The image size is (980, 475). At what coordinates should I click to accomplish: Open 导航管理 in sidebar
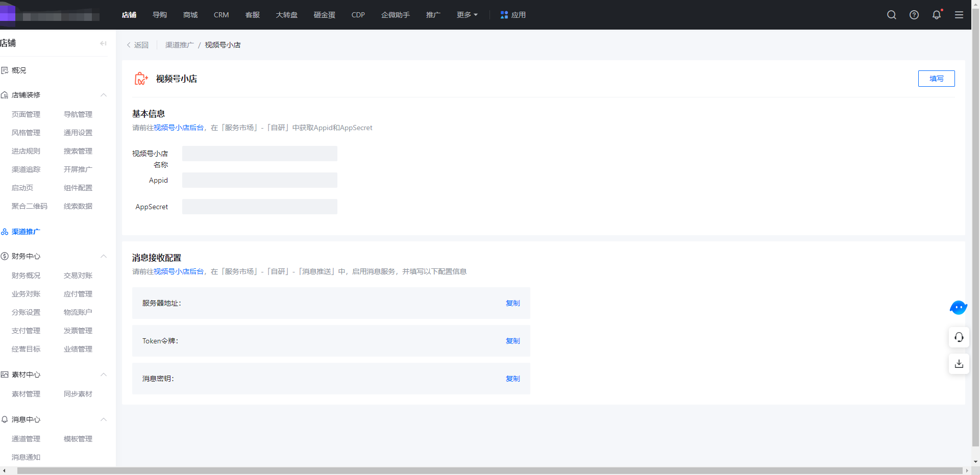(x=78, y=114)
